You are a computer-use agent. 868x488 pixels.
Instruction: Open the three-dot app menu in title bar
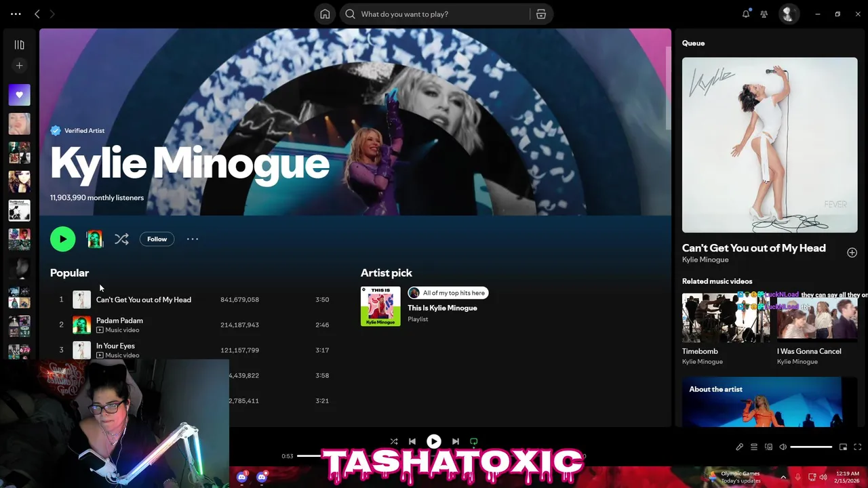point(16,14)
